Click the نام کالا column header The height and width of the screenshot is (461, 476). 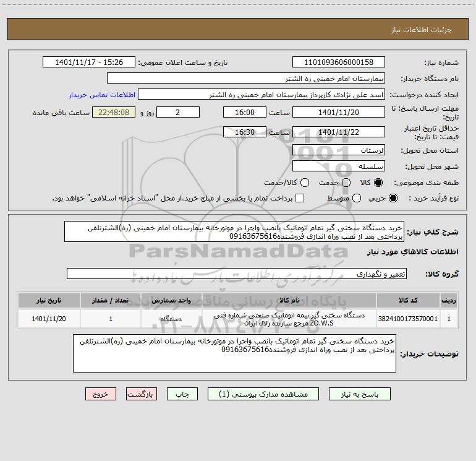(289, 300)
